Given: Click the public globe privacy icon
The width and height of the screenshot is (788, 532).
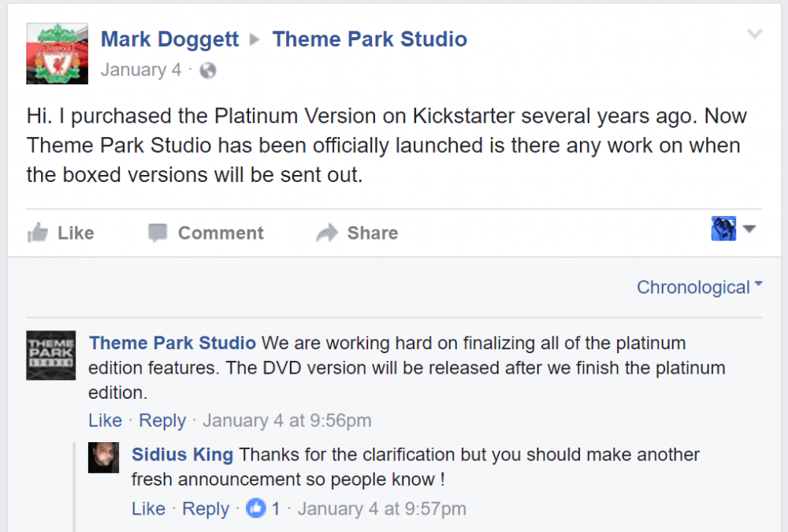Looking at the screenshot, I should click(208, 70).
